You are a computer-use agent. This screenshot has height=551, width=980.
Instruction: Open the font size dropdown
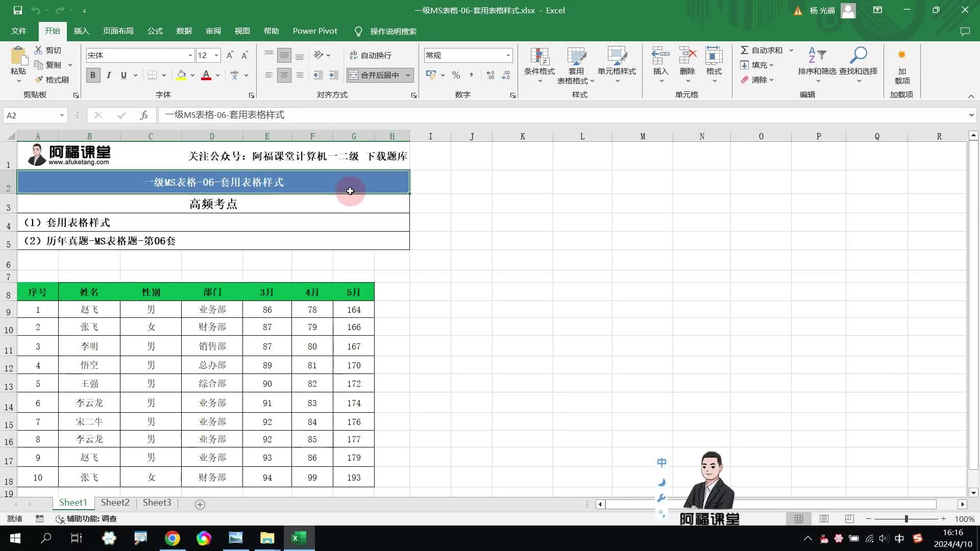coord(216,55)
